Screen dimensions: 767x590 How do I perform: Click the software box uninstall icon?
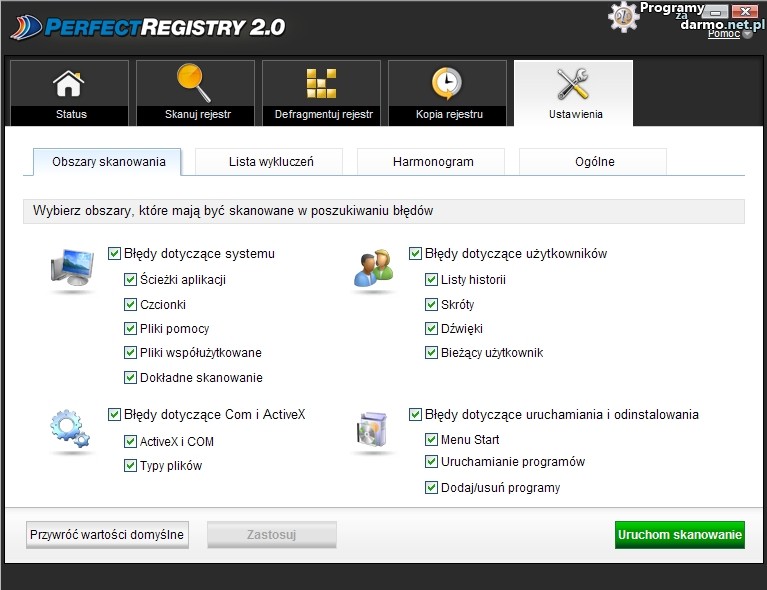pyautogui.click(x=372, y=429)
